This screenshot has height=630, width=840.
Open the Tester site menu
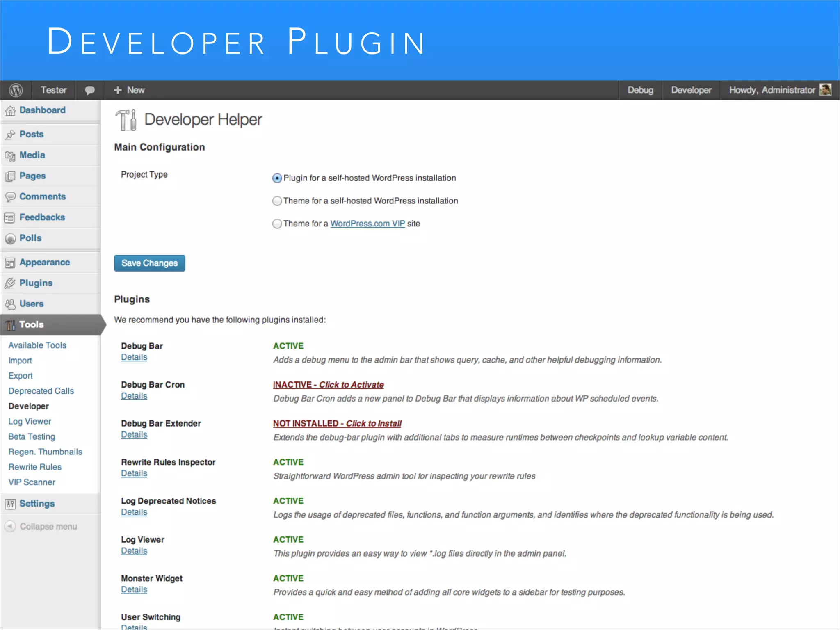(x=53, y=90)
